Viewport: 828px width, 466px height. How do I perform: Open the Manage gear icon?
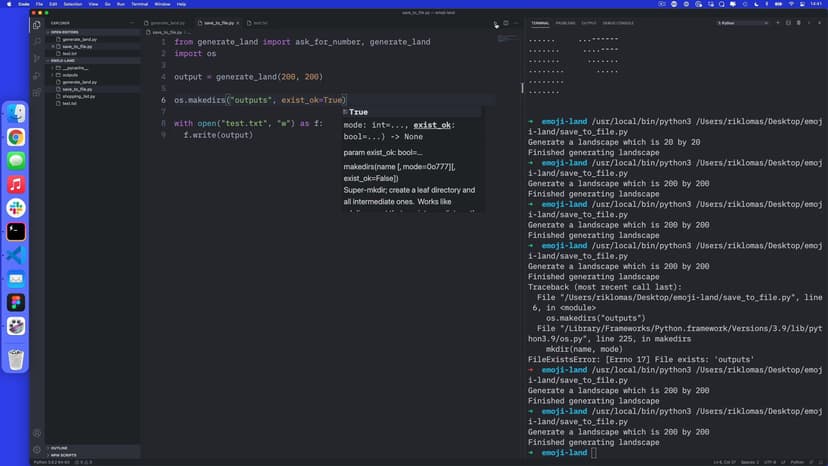[x=37, y=449]
